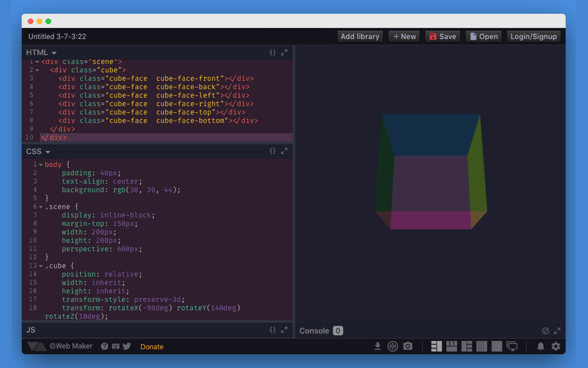Check notifications with the bell icon

pos(541,346)
